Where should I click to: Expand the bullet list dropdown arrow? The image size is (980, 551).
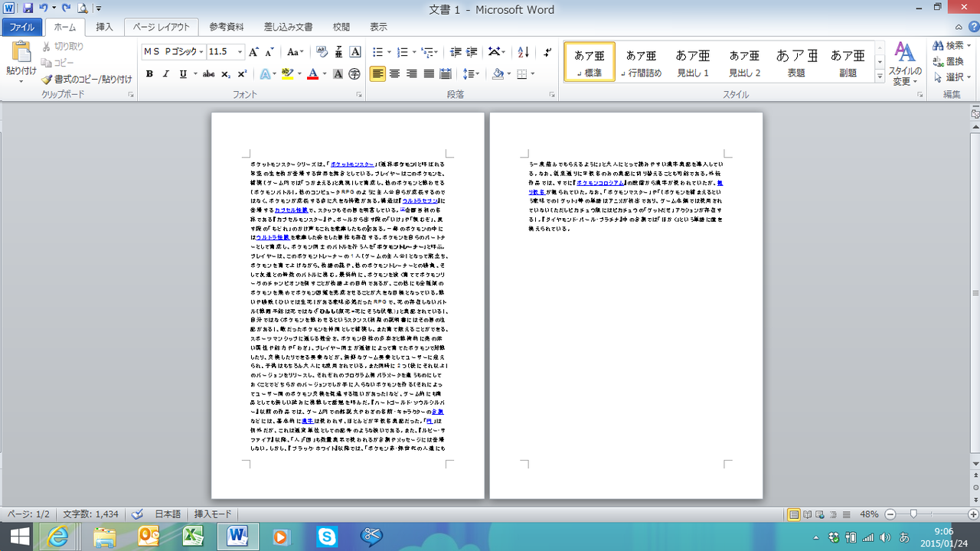pos(388,52)
